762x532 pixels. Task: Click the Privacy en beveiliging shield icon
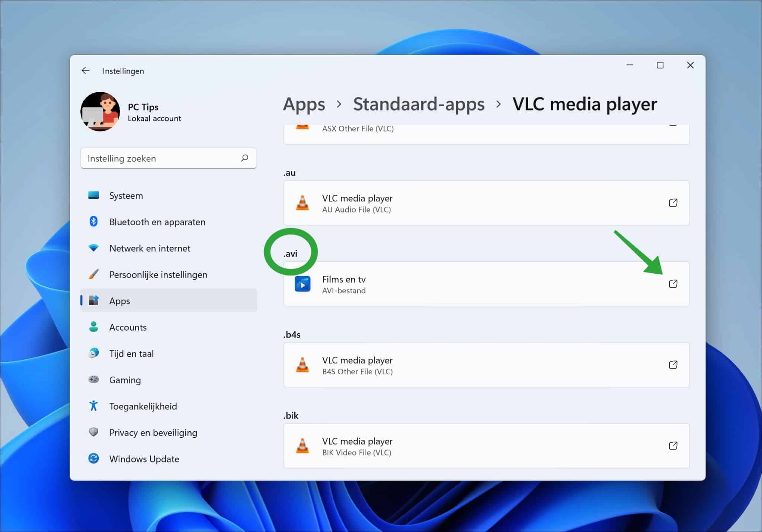(93, 432)
